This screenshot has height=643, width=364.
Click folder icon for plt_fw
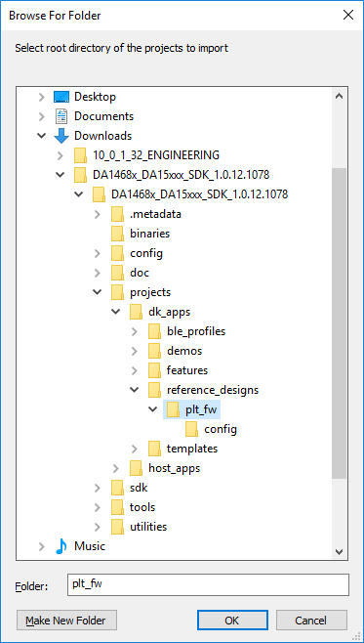click(x=173, y=409)
